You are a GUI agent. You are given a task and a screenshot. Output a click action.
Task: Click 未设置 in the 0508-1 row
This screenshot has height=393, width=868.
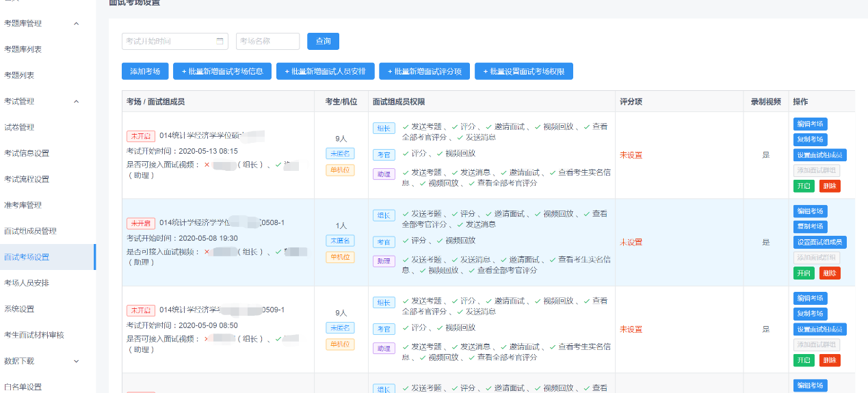[x=631, y=242]
